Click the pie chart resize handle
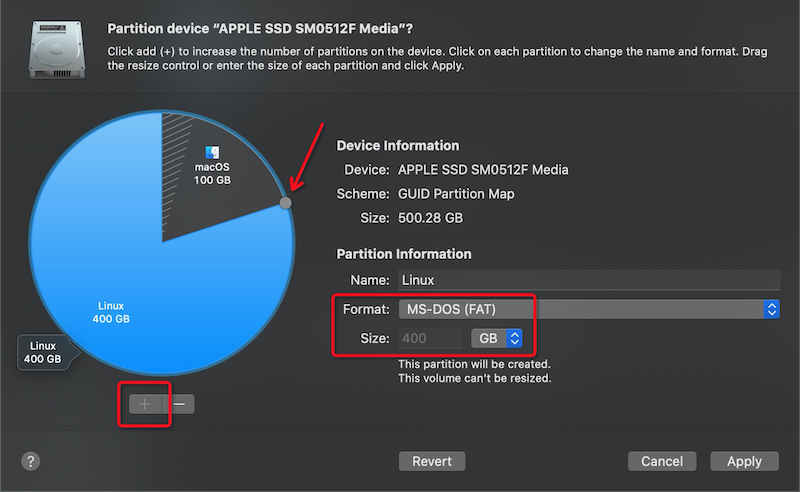Screen dimensions: 800x492 click(x=286, y=203)
